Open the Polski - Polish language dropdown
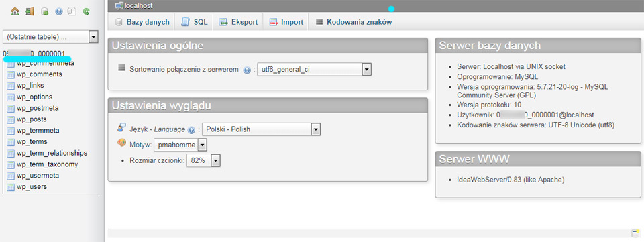 tap(261, 129)
